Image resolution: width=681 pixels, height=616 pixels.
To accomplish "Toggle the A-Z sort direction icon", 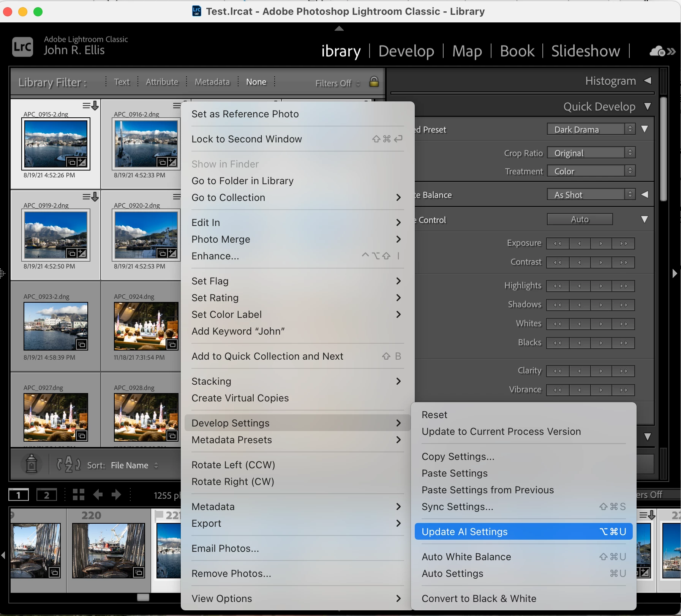I will [x=68, y=464].
